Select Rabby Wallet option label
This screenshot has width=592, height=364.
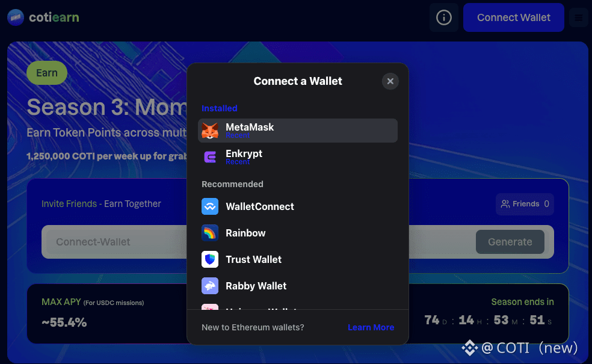pyautogui.click(x=256, y=286)
